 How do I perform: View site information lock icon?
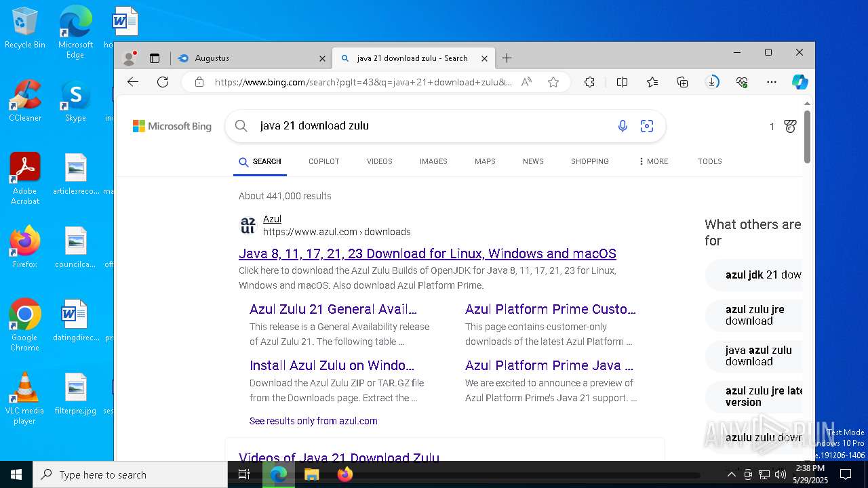pos(199,82)
